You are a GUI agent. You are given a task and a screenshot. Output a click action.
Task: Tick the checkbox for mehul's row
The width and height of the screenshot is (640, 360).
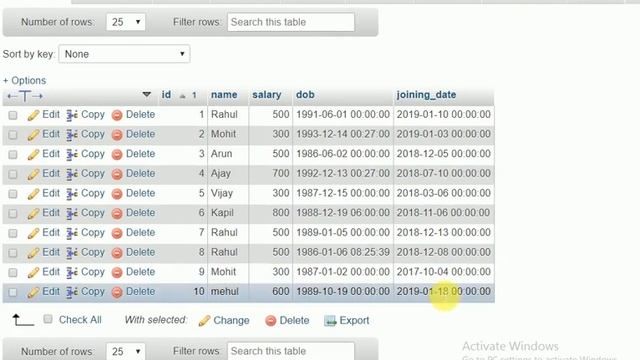13,292
